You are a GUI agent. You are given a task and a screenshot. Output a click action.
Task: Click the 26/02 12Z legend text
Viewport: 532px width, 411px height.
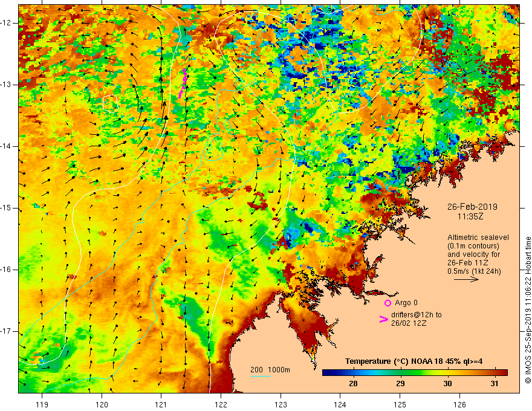point(409,323)
